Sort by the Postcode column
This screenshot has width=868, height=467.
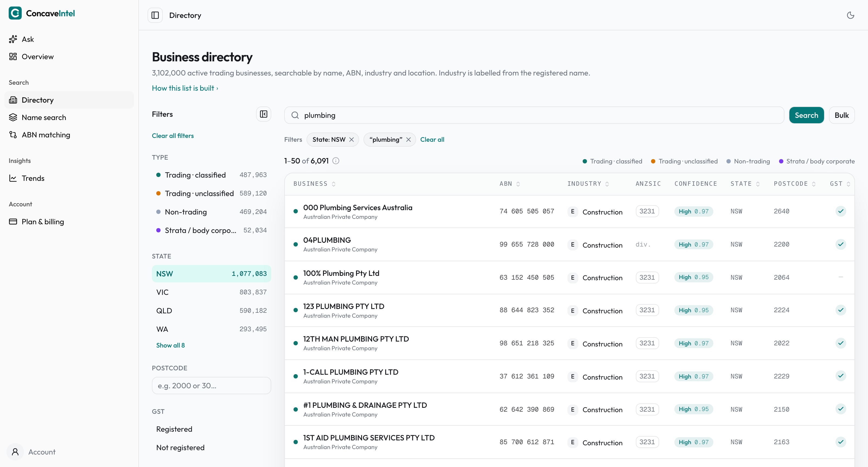(x=794, y=184)
